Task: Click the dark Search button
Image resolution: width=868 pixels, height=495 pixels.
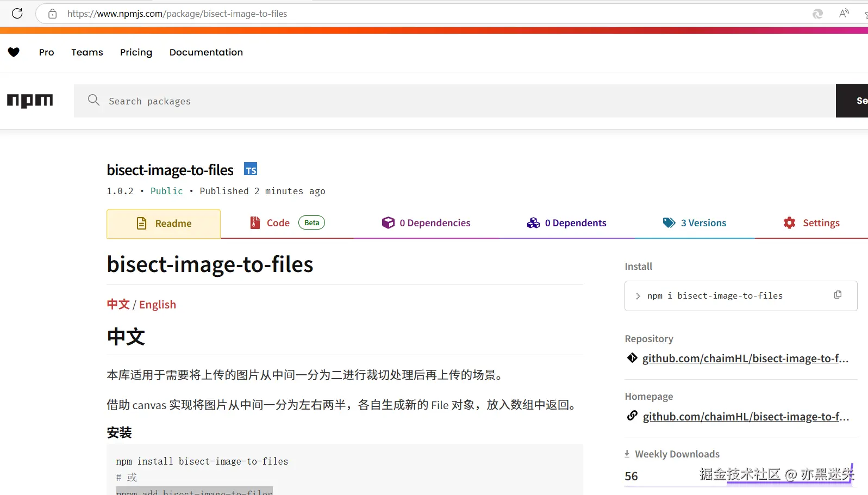Action: pyautogui.click(x=852, y=101)
